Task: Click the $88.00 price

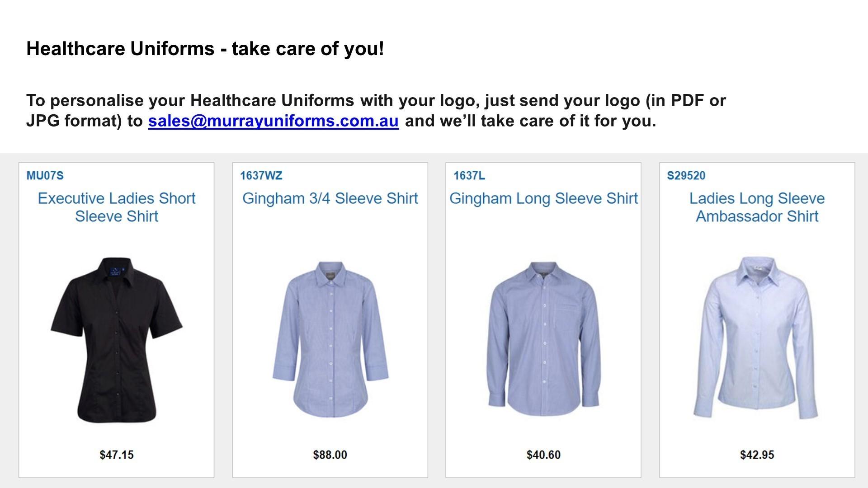Action: 330,455
